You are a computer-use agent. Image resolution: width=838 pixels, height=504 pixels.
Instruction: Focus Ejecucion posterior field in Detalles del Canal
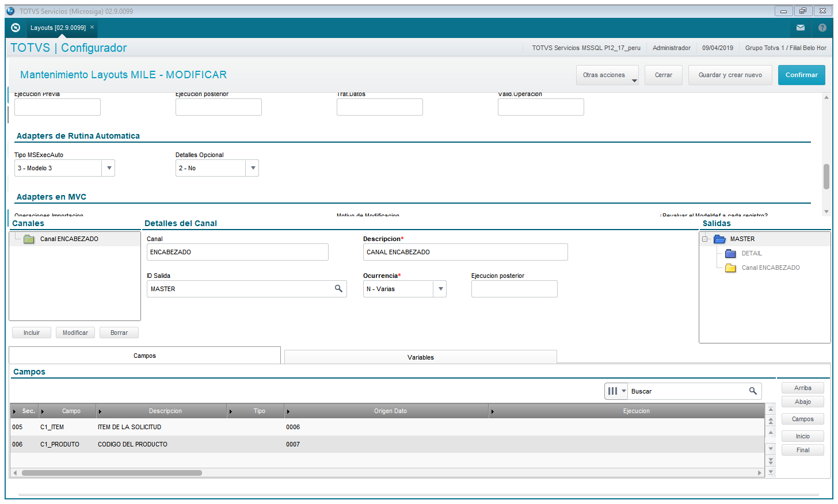[515, 289]
